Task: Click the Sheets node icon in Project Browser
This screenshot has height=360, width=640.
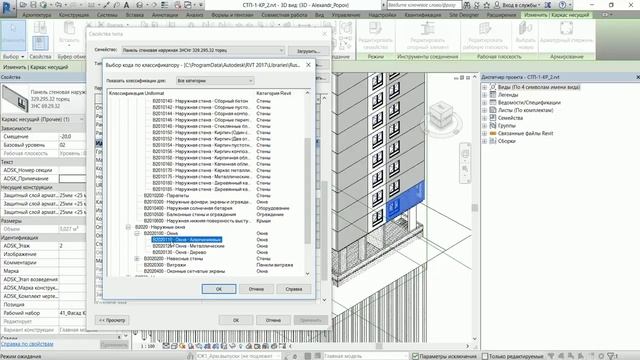Action: pyautogui.click(x=493, y=110)
